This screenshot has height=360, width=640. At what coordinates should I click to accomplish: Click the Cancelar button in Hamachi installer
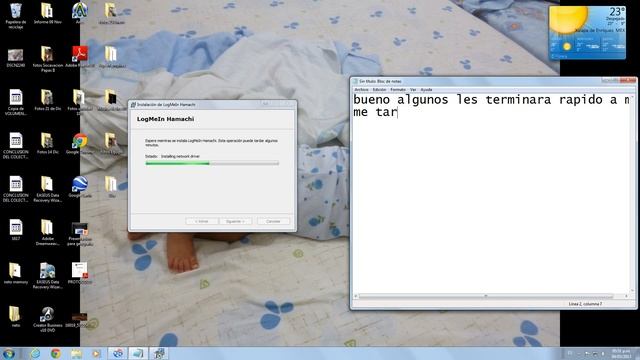pos(273,221)
